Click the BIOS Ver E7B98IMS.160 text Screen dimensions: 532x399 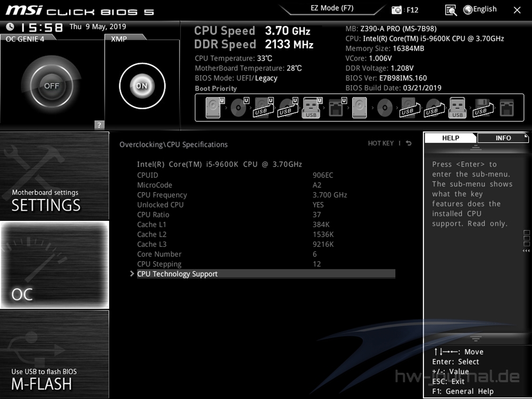386,78
